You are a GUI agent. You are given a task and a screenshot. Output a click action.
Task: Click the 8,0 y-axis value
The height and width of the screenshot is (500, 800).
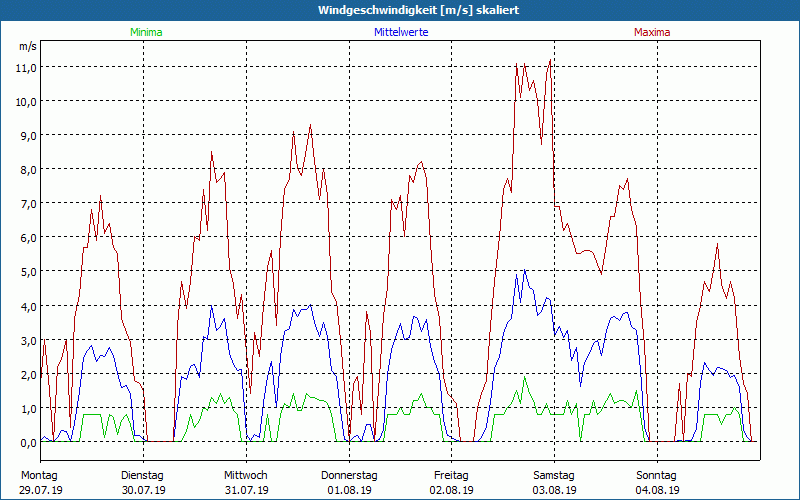29,170
